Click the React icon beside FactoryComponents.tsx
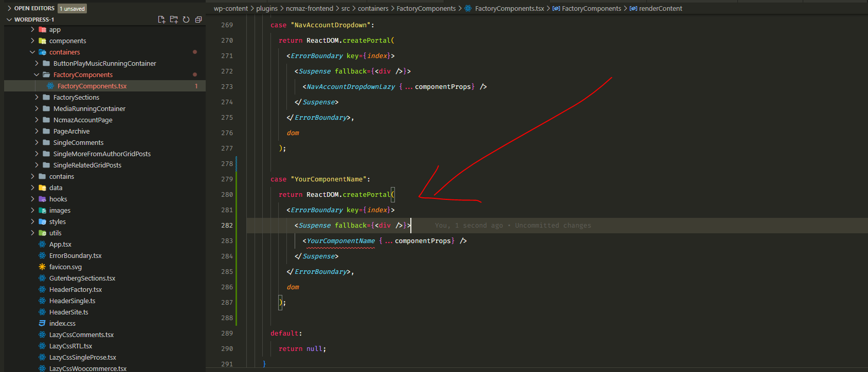This screenshot has width=868, height=372. tap(50, 86)
